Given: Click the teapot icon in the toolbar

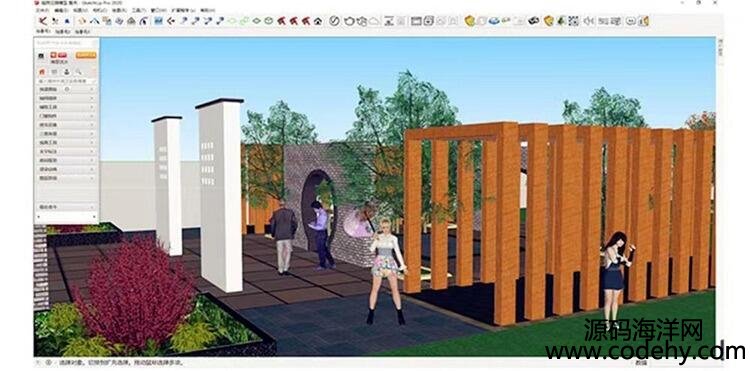Looking at the screenshot, I should coord(349,21).
